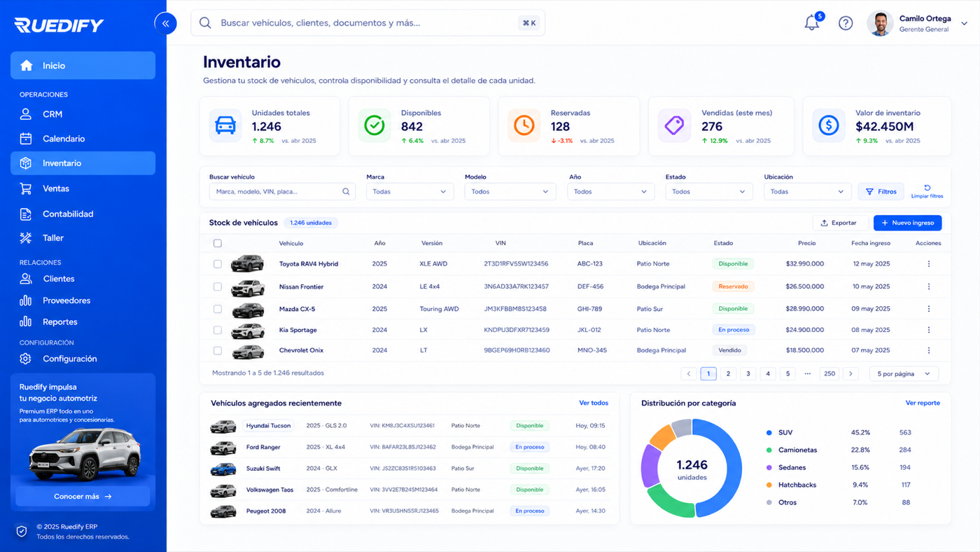The width and height of the screenshot is (980, 552).
Task: Open the Marca dropdown filter
Action: coord(409,191)
